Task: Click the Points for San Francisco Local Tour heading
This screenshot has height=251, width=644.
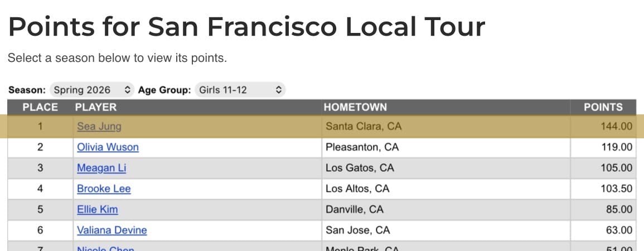Action: tap(246, 27)
